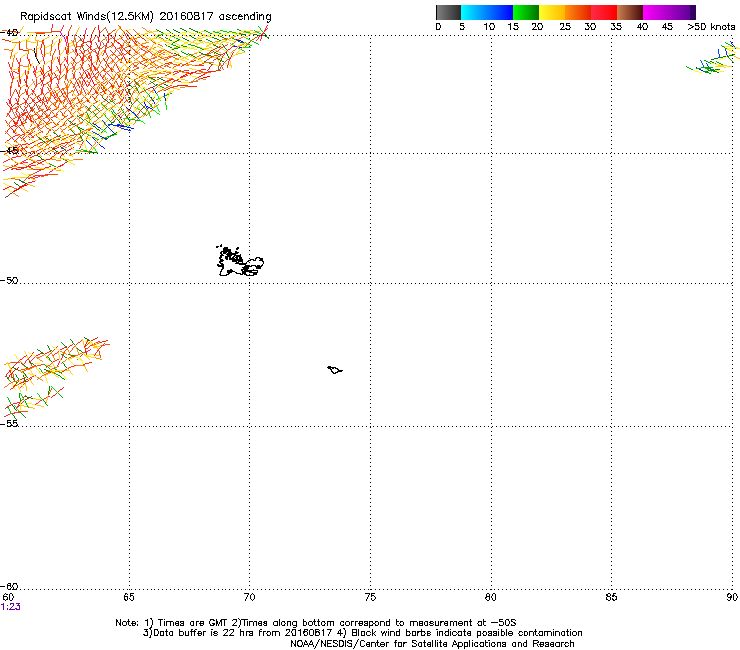Click the small island outline near 73 longitude
The height and width of the screenshot is (650, 740).
[335, 370]
